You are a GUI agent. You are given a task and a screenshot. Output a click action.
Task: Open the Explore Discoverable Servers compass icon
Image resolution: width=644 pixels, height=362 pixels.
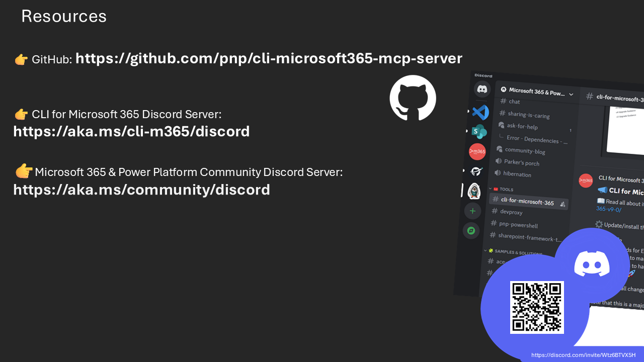pyautogui.click(x=471, y=231)
